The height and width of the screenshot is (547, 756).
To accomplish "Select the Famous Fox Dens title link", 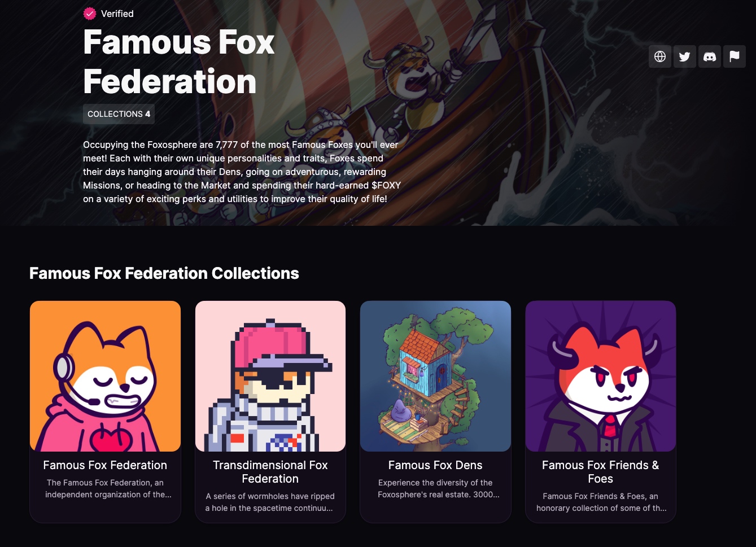I will [x=435, y=465].
